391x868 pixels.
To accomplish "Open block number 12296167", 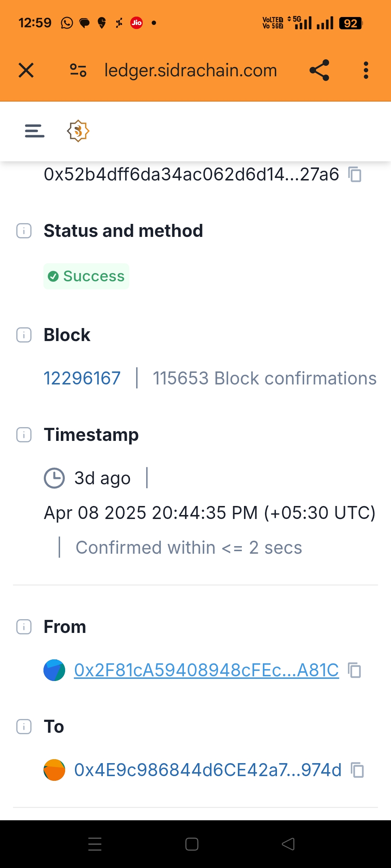I will [82, 378].
